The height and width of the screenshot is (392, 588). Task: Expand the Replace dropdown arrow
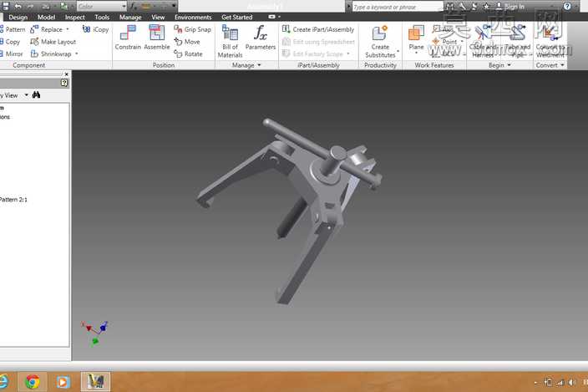[x=68, y=29]
